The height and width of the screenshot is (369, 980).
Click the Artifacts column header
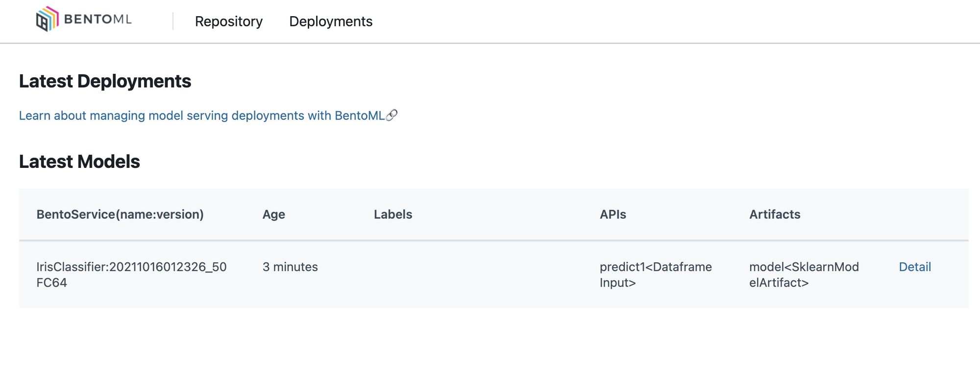775,214
